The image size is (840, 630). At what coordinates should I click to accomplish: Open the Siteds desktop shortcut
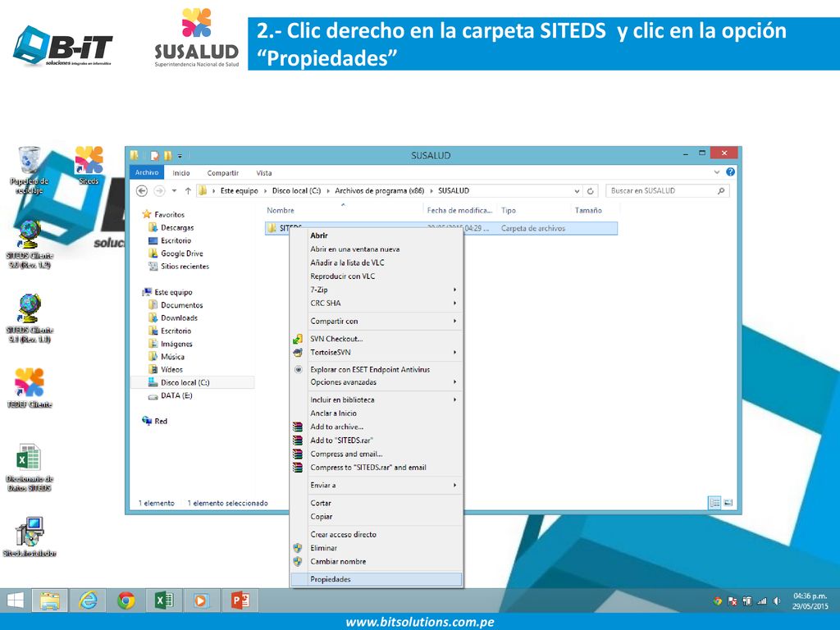pyautogui.click(x=89, y=166)
